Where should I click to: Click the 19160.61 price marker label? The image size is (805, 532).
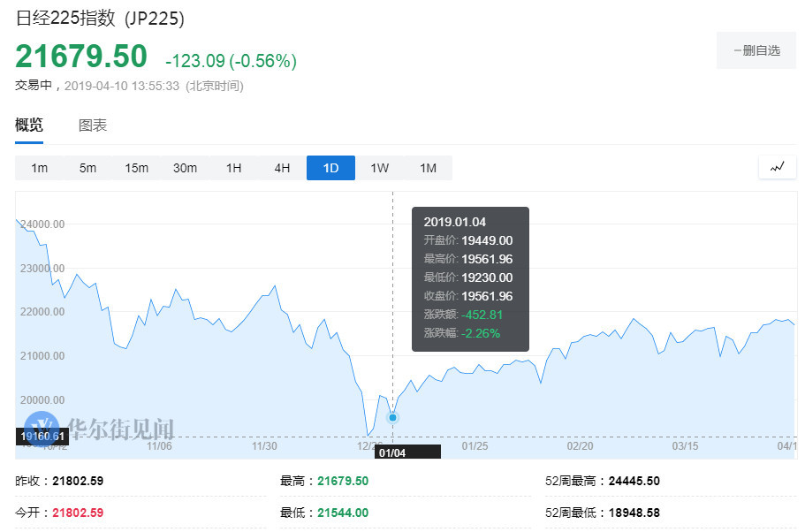pyautogui.click(x=42, y=437)
